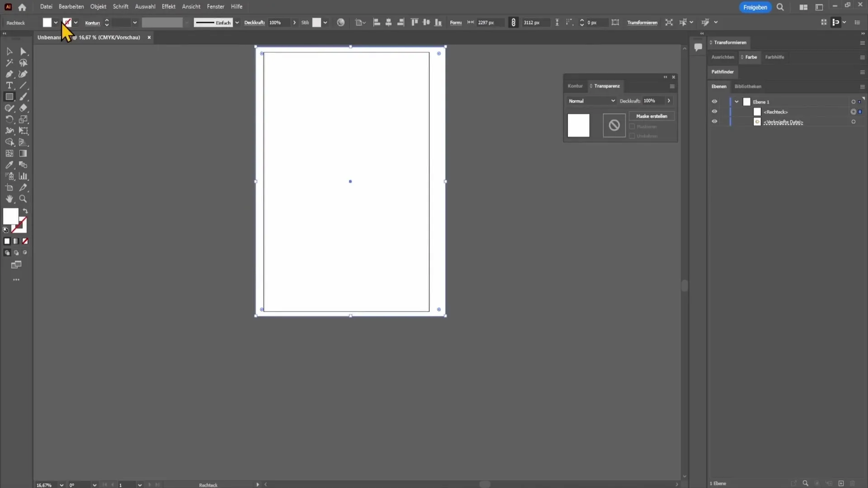
Task: Select the Pen tool
Action: pyautogui.click(x=9, y=74)
